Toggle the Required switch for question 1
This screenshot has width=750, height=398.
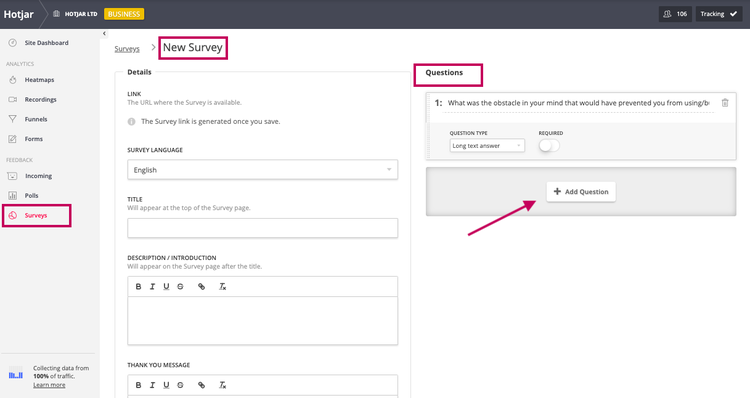(549, 146)
